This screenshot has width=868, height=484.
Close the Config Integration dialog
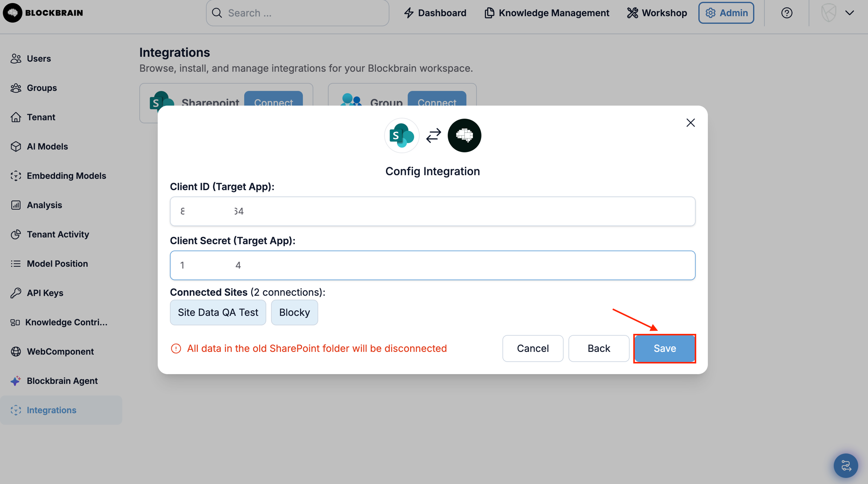(690, 123)
